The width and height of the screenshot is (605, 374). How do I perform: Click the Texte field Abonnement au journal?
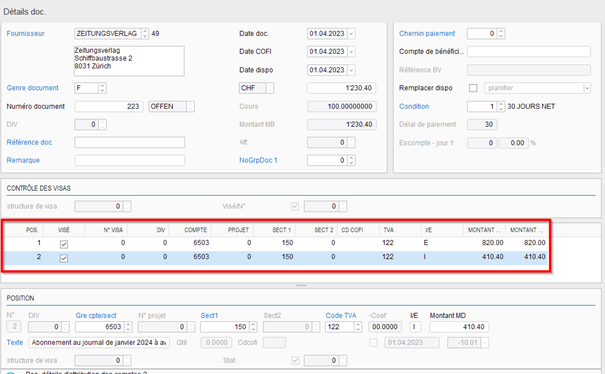click(x=99, y=342)
